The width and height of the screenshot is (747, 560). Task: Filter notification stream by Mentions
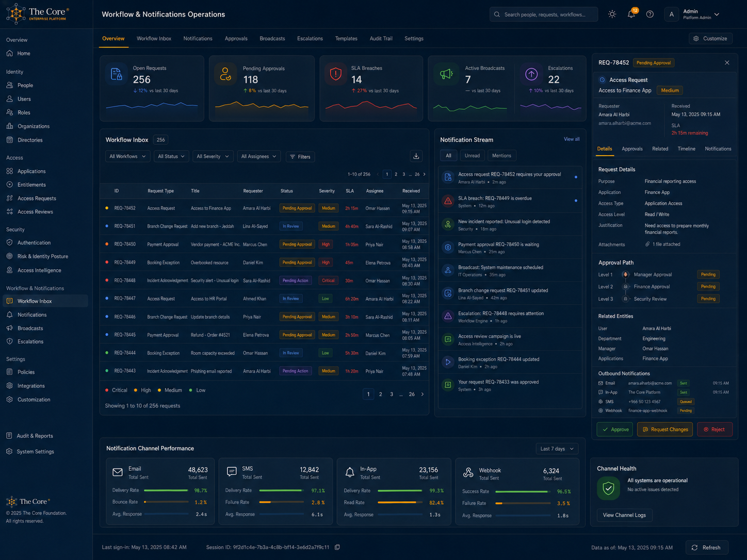501,156
